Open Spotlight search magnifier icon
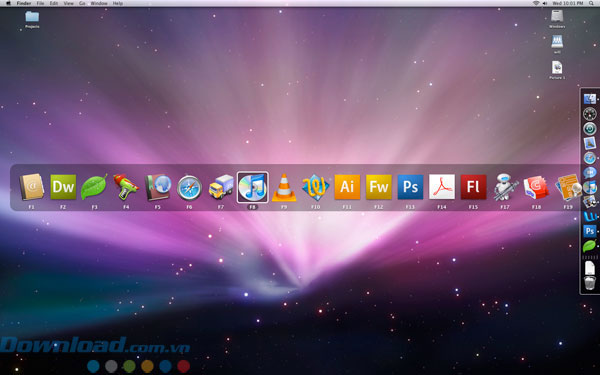 click(592, 3)
